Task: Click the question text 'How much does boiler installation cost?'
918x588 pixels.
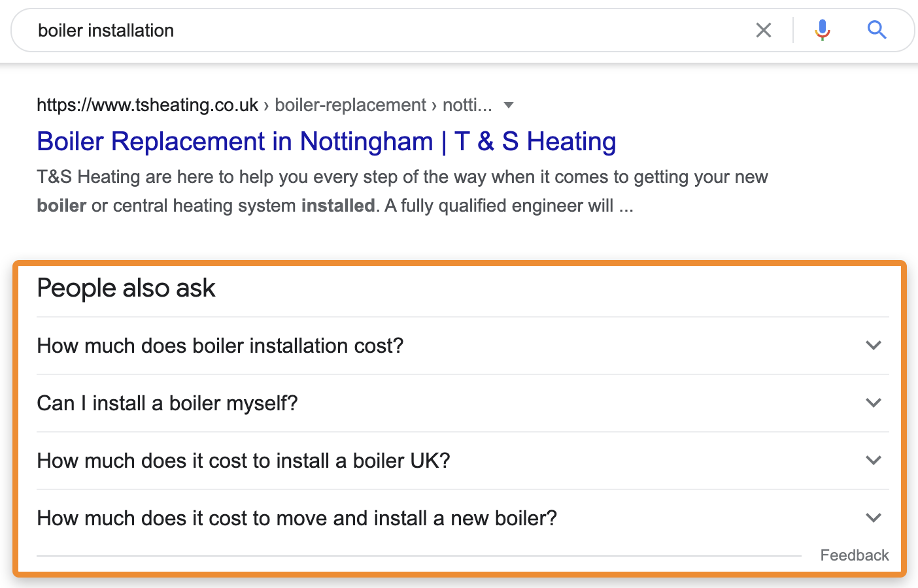Action: (x=220, y=346)
